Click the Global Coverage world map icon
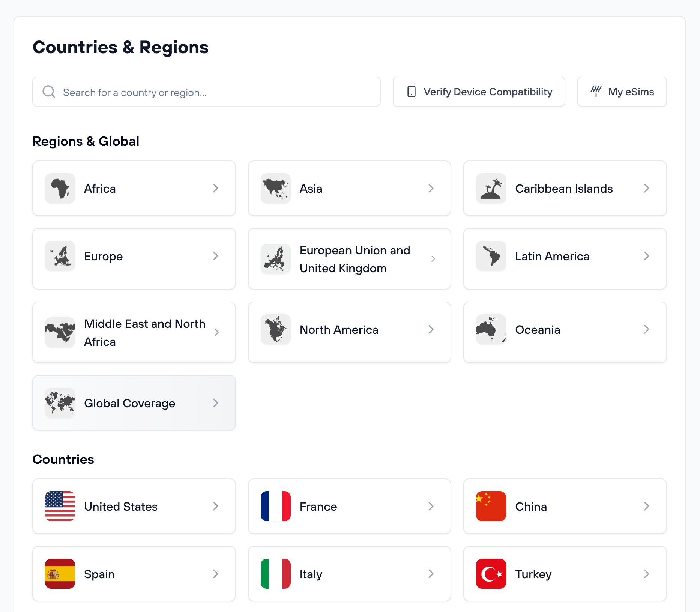This screenshot has width=700, height=612. pos(60,403)
